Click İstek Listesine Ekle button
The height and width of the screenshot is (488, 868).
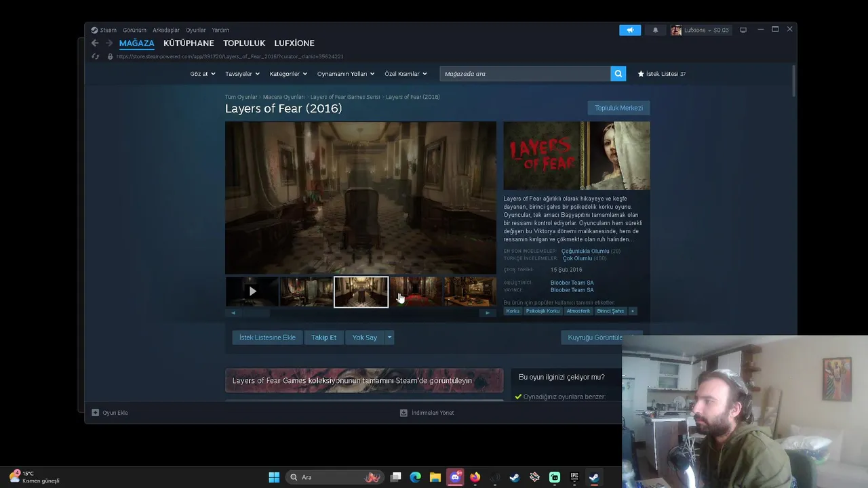click(267, 338)
